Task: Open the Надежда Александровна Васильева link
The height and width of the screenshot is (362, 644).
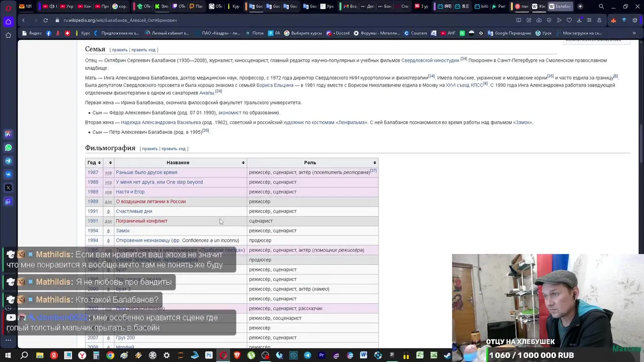Action: point(160,122)
